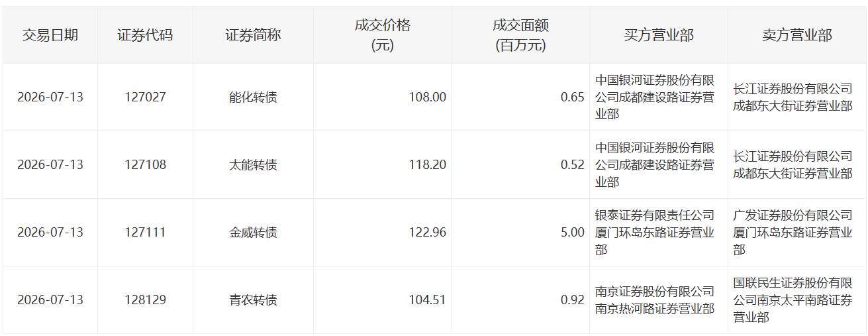
Task: Click the 交易日期 column header
Action: click(x=50, y=35)
